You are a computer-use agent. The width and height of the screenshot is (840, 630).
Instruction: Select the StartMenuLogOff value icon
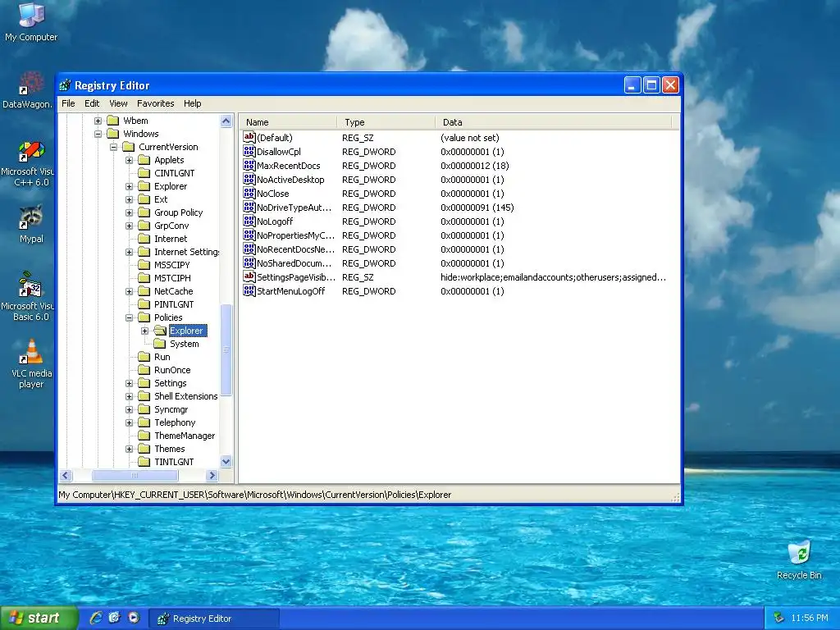[x=249, y=291]
